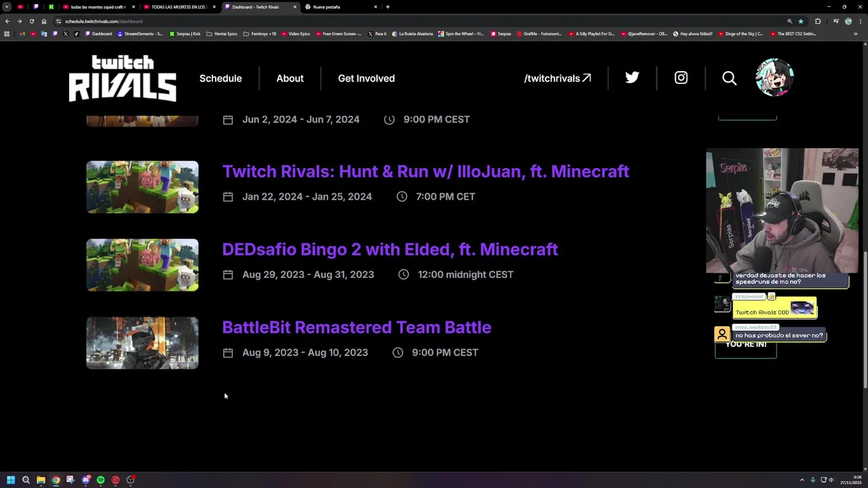Open the Serpias | Kick bookmark
This screenshot has height=488, width=868.
coord(185,33)
